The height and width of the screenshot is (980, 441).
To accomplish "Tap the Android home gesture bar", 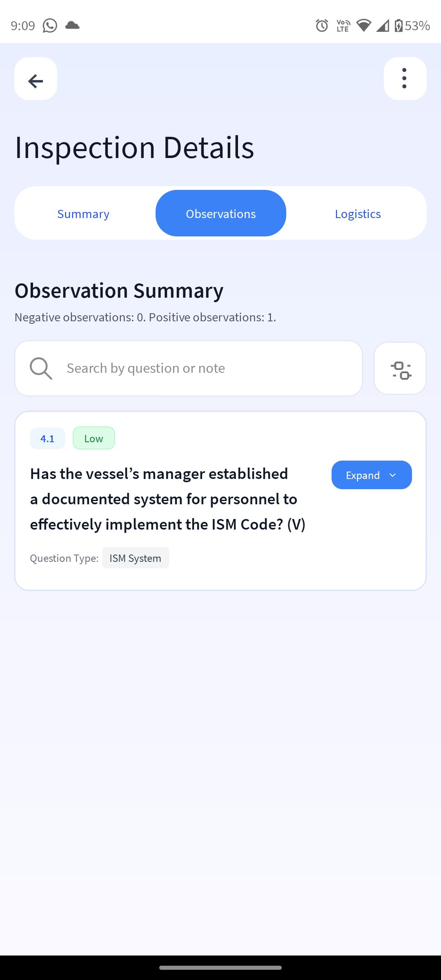I will tap(220, 967).
